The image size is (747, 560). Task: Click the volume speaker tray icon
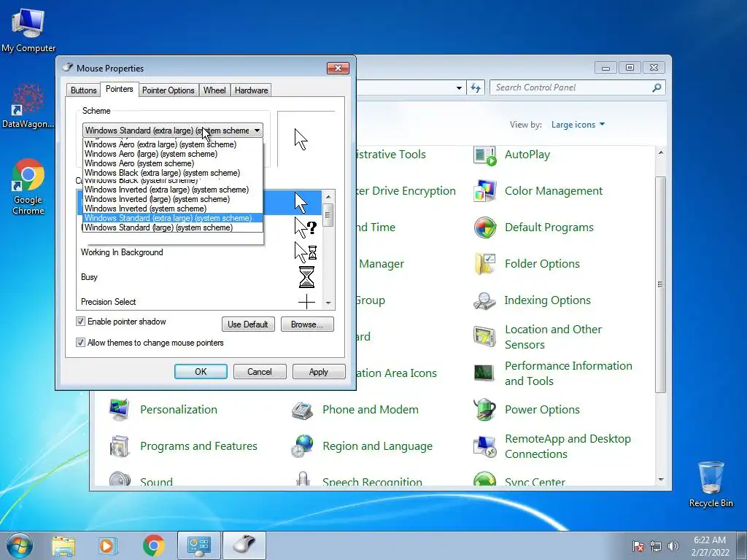673,546
